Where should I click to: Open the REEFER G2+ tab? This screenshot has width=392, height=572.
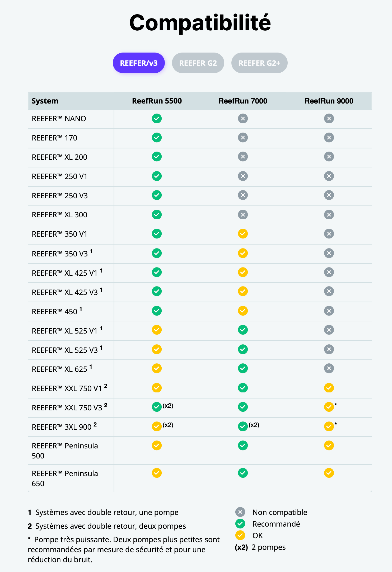click(259, 63)
